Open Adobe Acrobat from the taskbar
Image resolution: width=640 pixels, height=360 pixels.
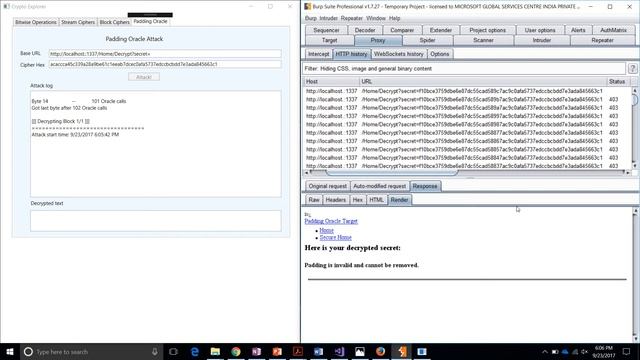[x=298, y=351]
